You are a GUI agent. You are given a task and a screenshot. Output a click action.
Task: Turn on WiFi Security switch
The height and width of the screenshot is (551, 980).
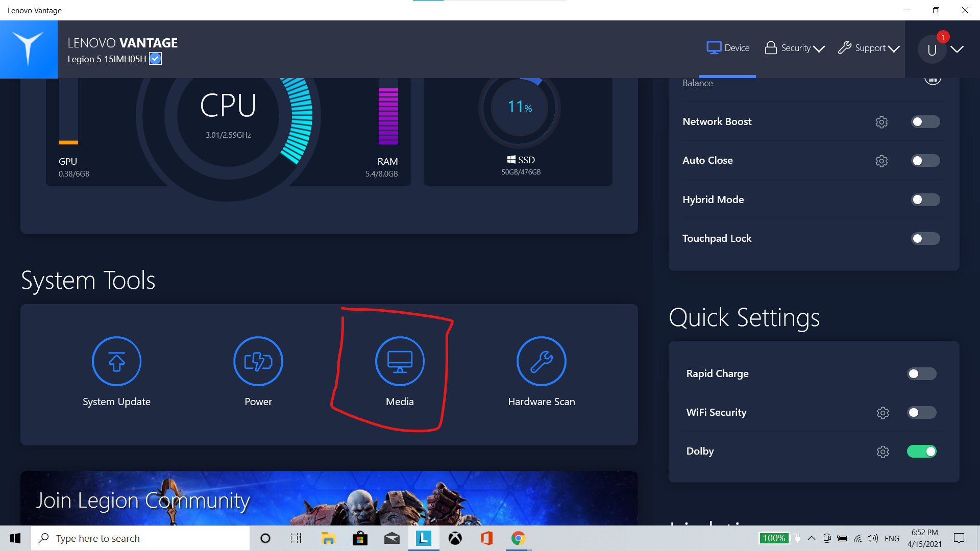click(x=922, y=413)
